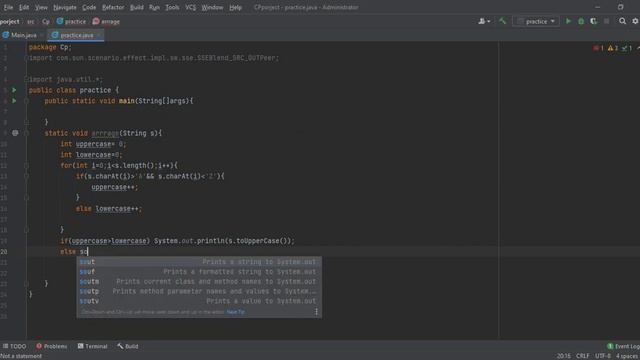Click the yellow warning count indicator
Image resolution: width=640 pixels, height=360 pixels.
pyautogui.click(x=613, y=48)
